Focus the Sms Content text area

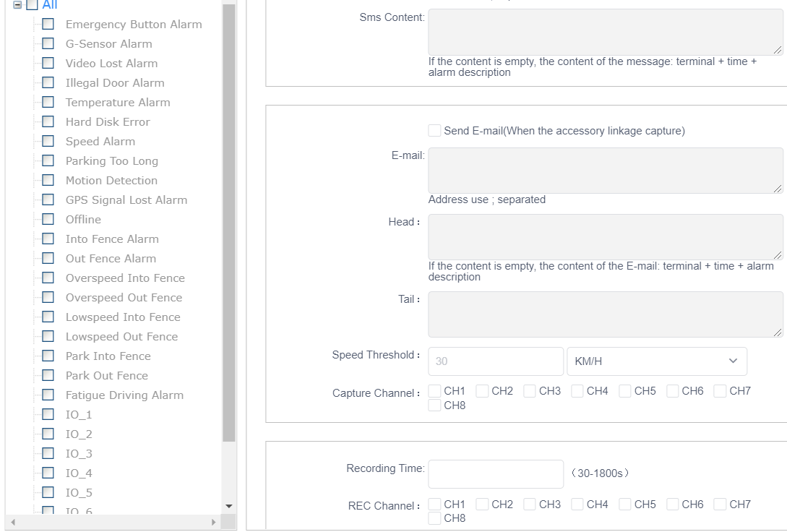coord(606,32)
